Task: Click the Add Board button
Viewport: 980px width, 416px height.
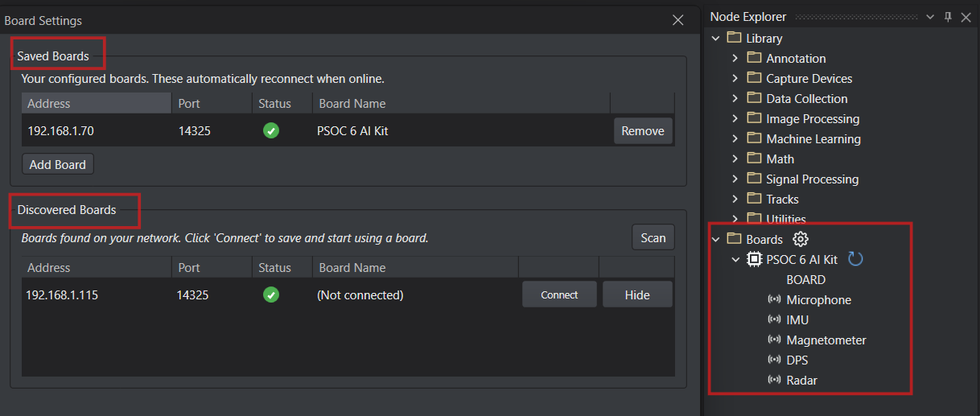Action: [x=58, y=164]
